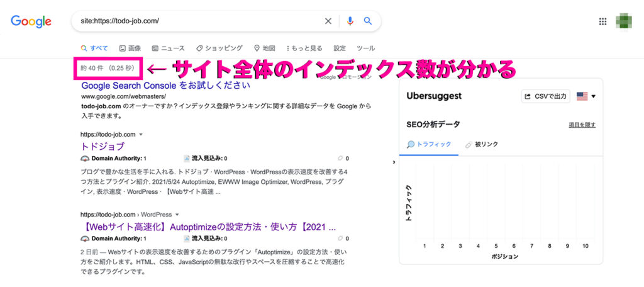Switch to the 被リンク tab
Image resolution: width=644 pixels, height=287 pixels.
coord(481,144)
